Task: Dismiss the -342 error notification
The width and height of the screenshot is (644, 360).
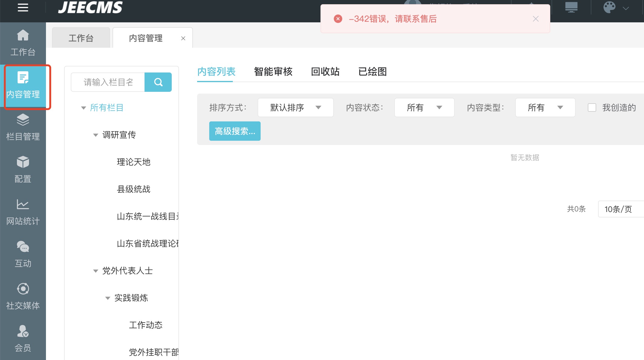Action: click(x=535, y=19)
